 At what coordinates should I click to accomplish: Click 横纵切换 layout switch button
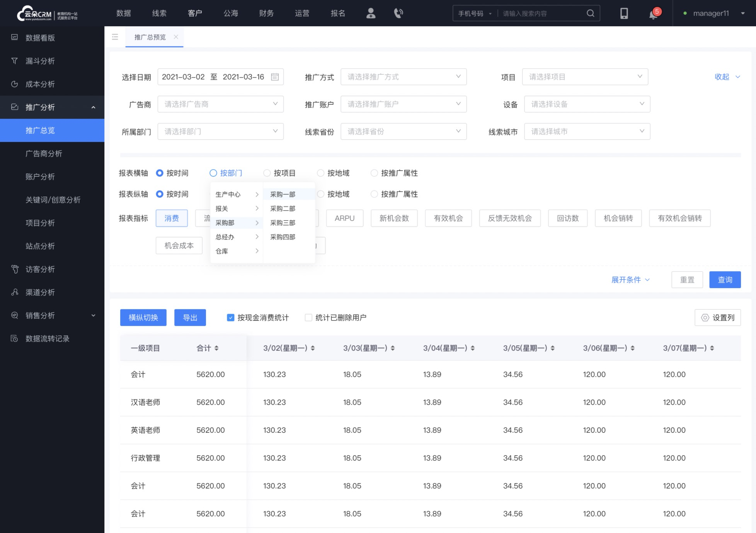143,318
